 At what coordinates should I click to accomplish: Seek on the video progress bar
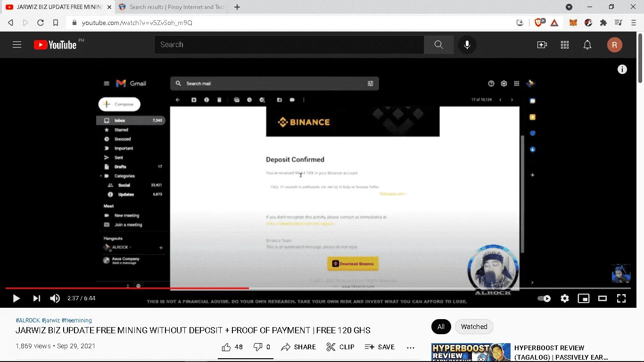(318, 288)
